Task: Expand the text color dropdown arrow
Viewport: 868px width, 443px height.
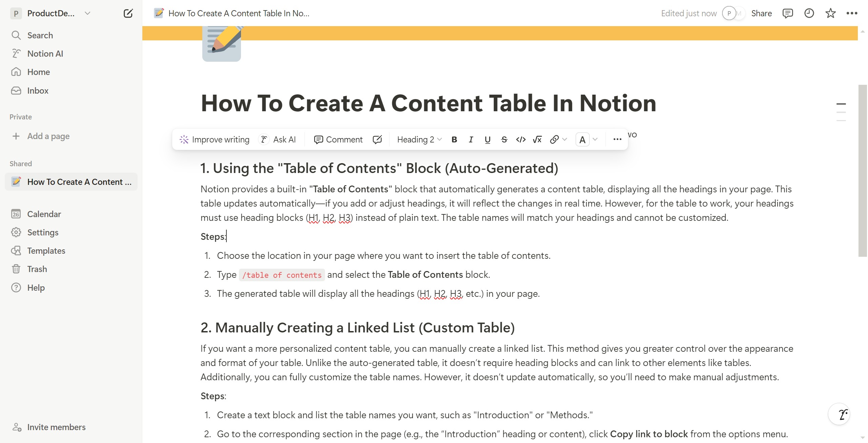Action: [595, 139]
